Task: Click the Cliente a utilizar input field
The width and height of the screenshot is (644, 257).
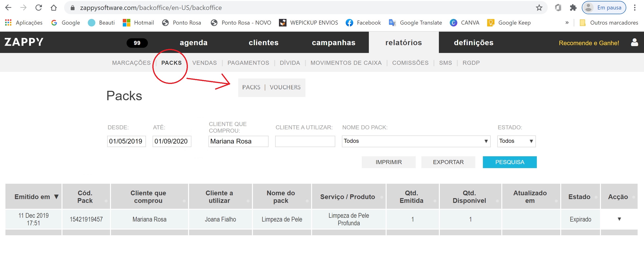Action: click(x=305, y=141)
